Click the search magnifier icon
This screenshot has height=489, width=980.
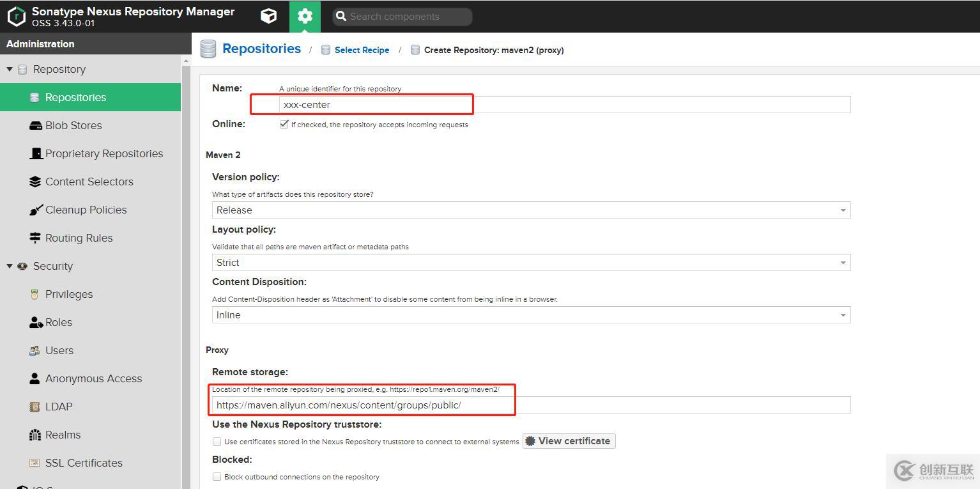tap(341, 17)
